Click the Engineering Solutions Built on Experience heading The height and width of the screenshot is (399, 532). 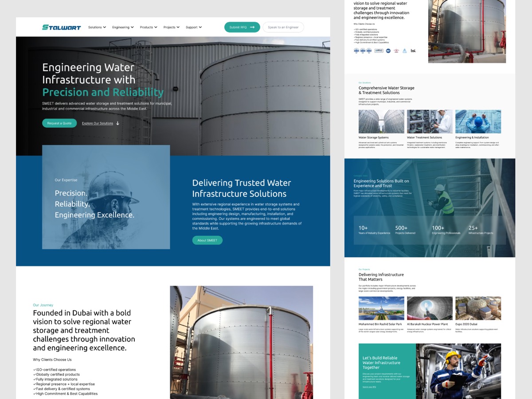tap(381, 184)
